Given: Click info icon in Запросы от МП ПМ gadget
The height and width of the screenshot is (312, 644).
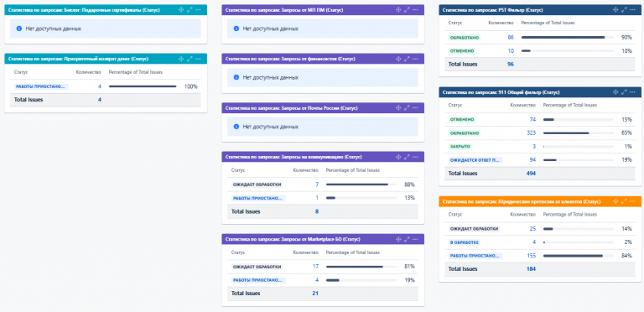Looking at the screenshot, I should click(236, 29).
